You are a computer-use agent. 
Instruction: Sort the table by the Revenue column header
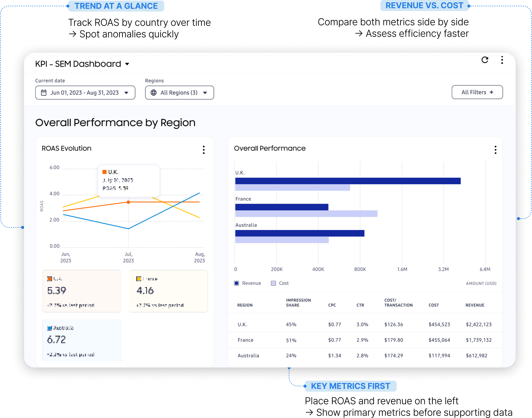[475, 305]
